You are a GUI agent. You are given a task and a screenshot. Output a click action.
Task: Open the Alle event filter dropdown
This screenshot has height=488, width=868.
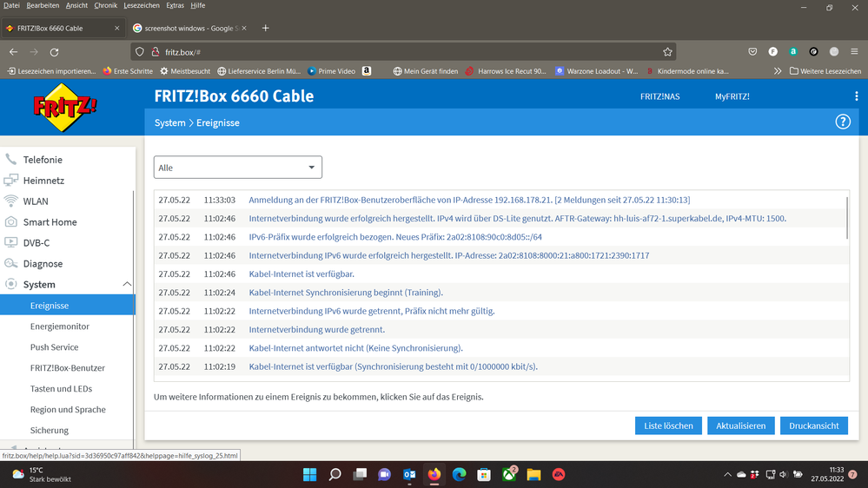pyautogui.click(x=238, y=168)
